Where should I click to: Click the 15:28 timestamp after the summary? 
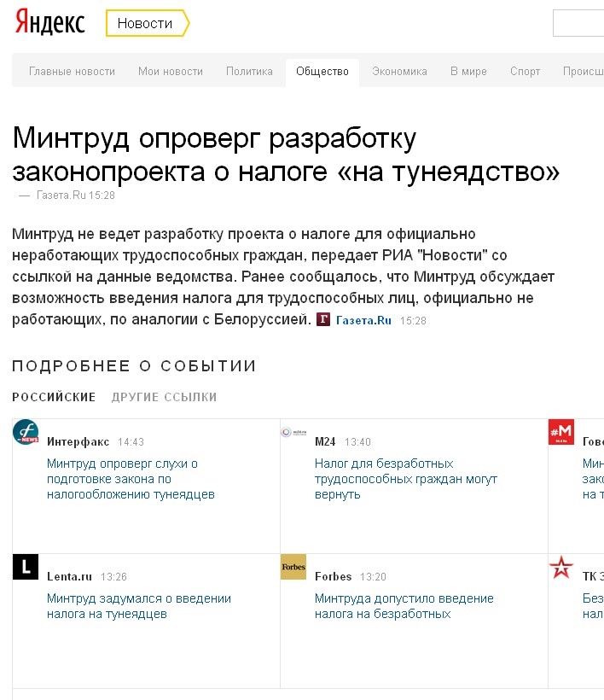click(x=413, y=320)
